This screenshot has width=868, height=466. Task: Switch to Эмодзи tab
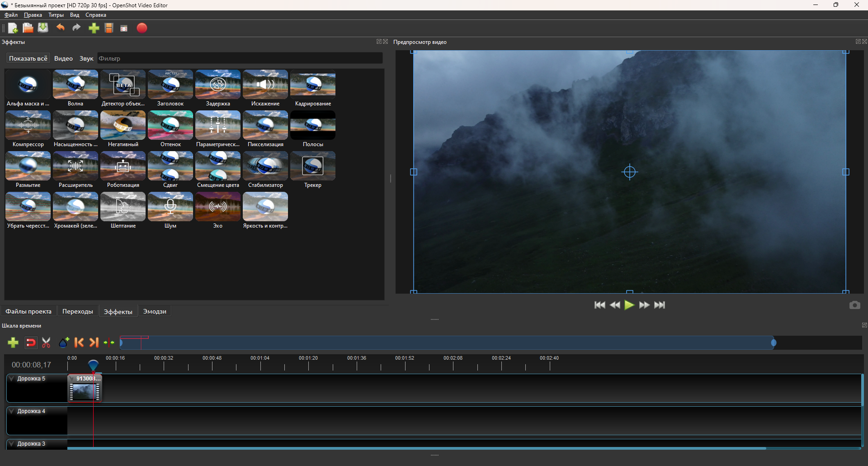pos(155,311)
